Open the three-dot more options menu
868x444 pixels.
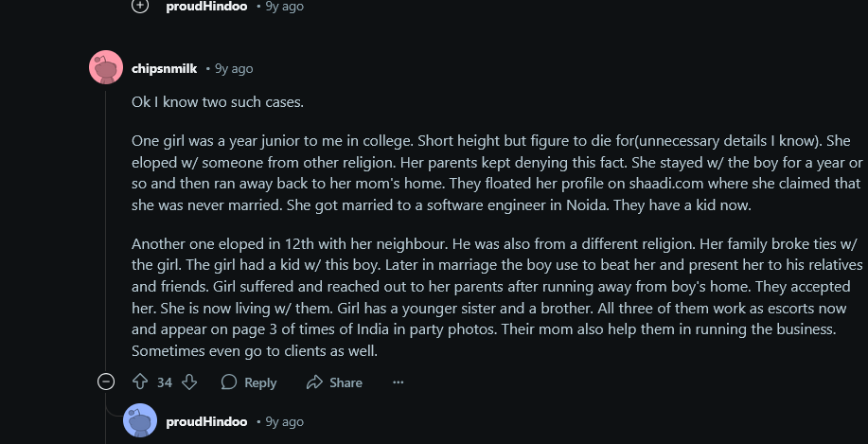pos(398,382)
